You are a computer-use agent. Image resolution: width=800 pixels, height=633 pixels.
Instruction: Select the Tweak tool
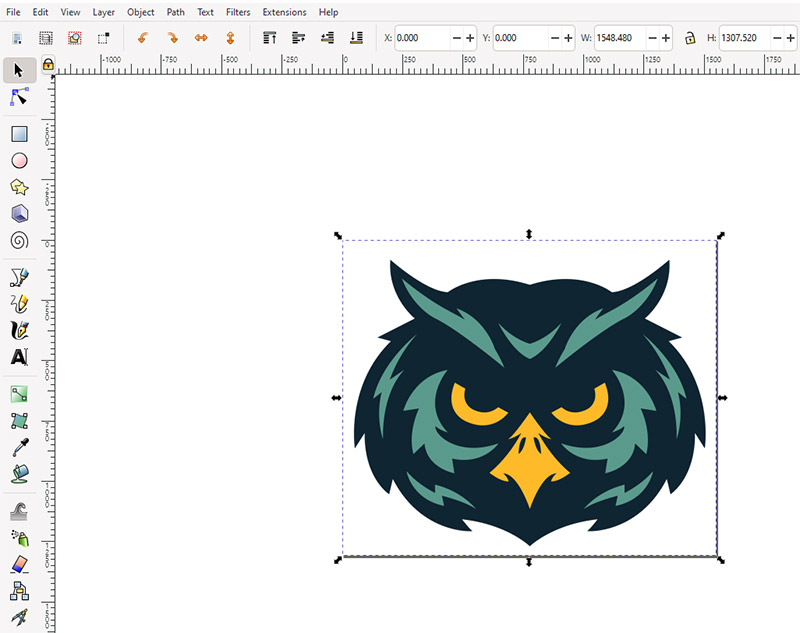click(x=19, y=512)
